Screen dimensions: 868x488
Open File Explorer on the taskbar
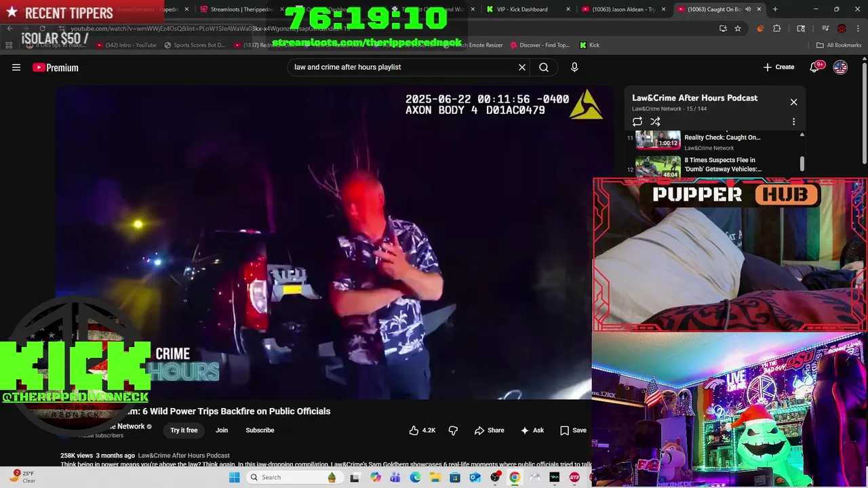[435, 477]
